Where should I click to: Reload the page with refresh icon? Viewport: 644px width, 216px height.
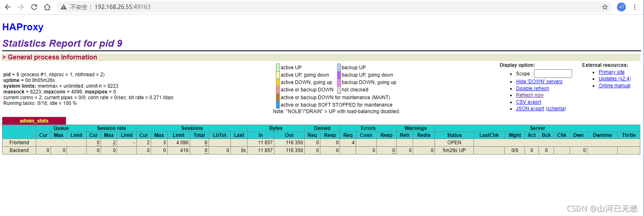click(x=34, y=7)
